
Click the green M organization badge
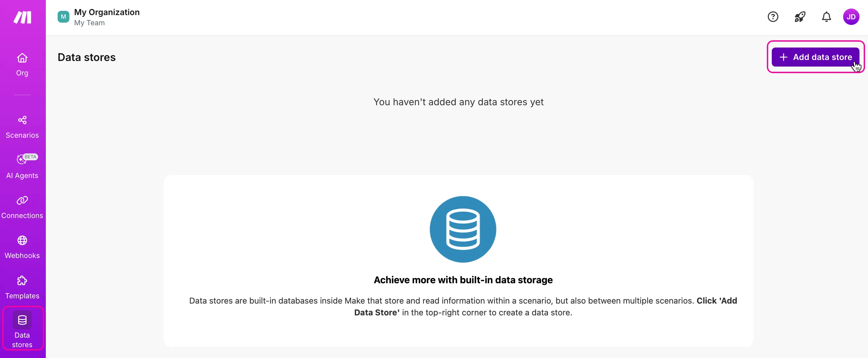pyautogui.click(x=63, y=17)
